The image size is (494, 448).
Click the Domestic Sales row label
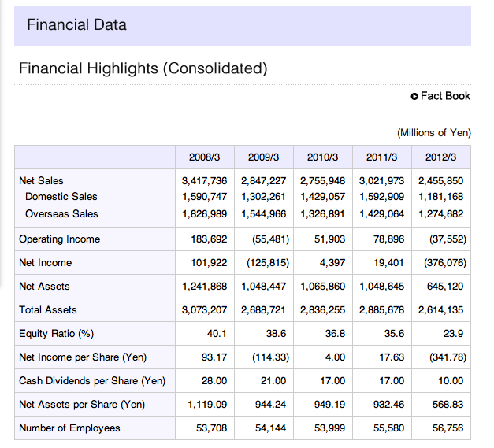pos(61,197)
